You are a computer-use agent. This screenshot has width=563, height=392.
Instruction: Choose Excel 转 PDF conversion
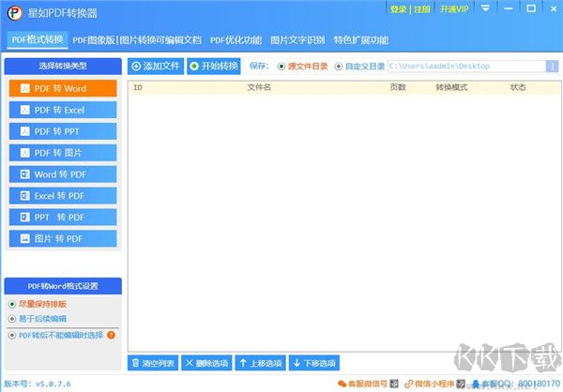coord(63,196)
